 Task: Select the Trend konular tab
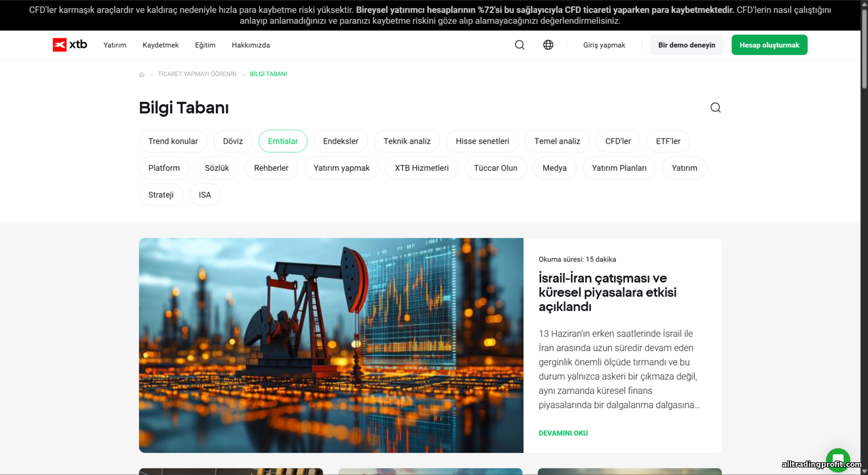click(173, 141)
